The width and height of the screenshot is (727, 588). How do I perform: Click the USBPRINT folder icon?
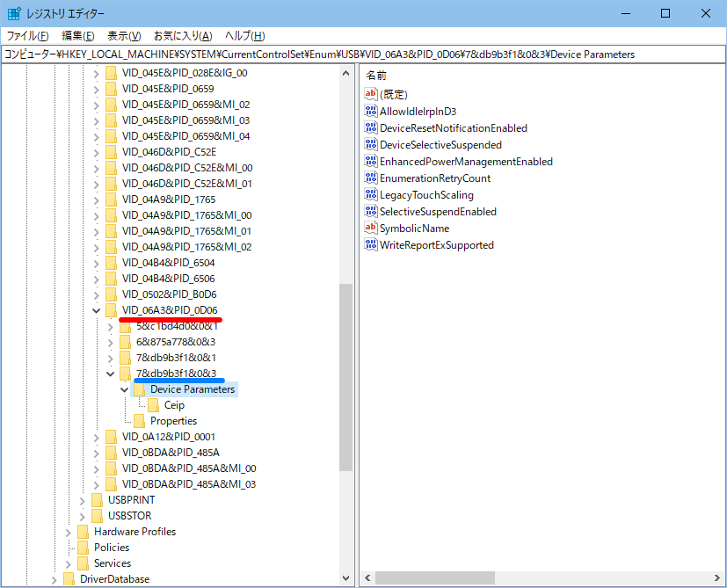[97, 500]
